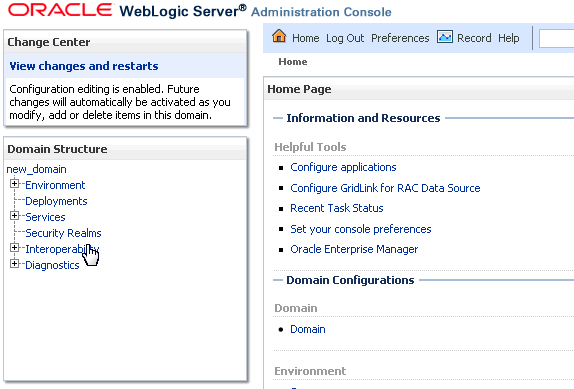The height and width of the screenshot is (389, 574).
Task: Click Set your console preferences link
Action: (361, 229)
